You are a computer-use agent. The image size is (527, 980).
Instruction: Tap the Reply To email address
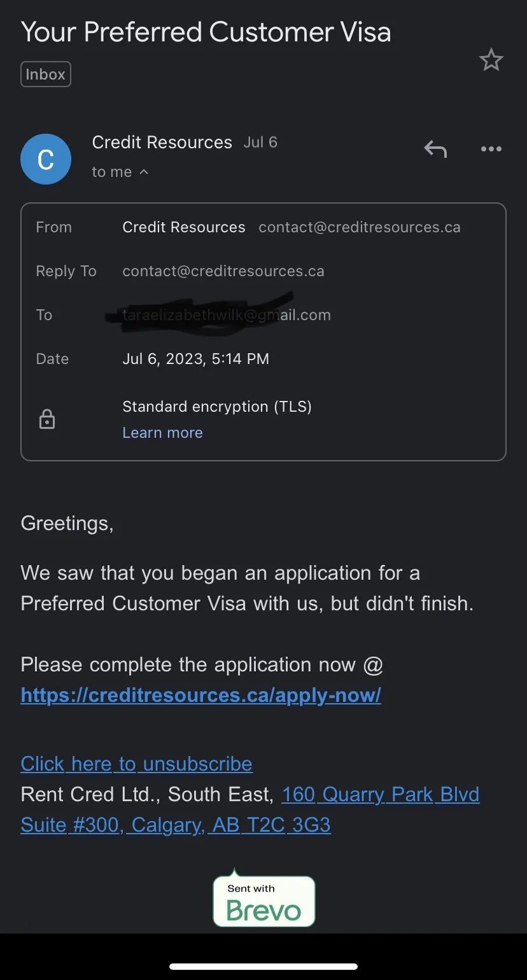click(x=223, y=271)
